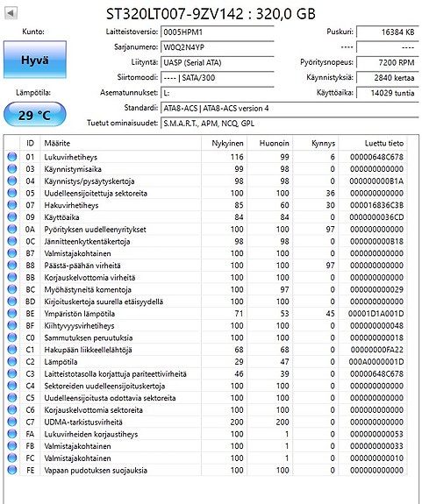Click raw value 00000000FA22
The width and height of the screenshot is (422, 504).
point(376,350)
